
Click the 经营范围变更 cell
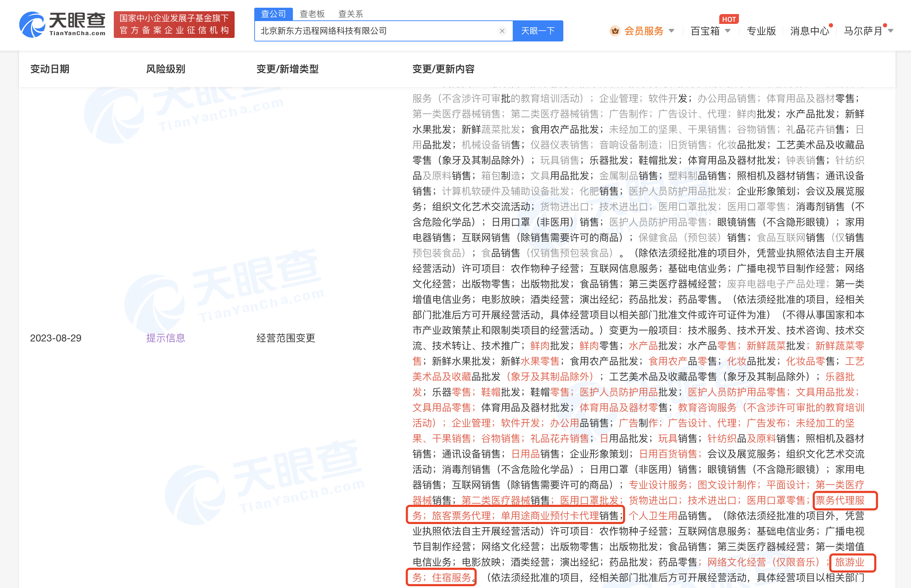click(x=286, y=338)
